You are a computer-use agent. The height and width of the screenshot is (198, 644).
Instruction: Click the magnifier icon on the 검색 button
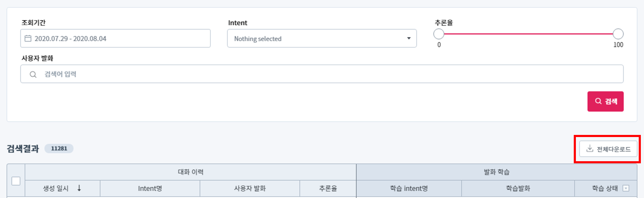pyautogui.click(x=598, y=101)
